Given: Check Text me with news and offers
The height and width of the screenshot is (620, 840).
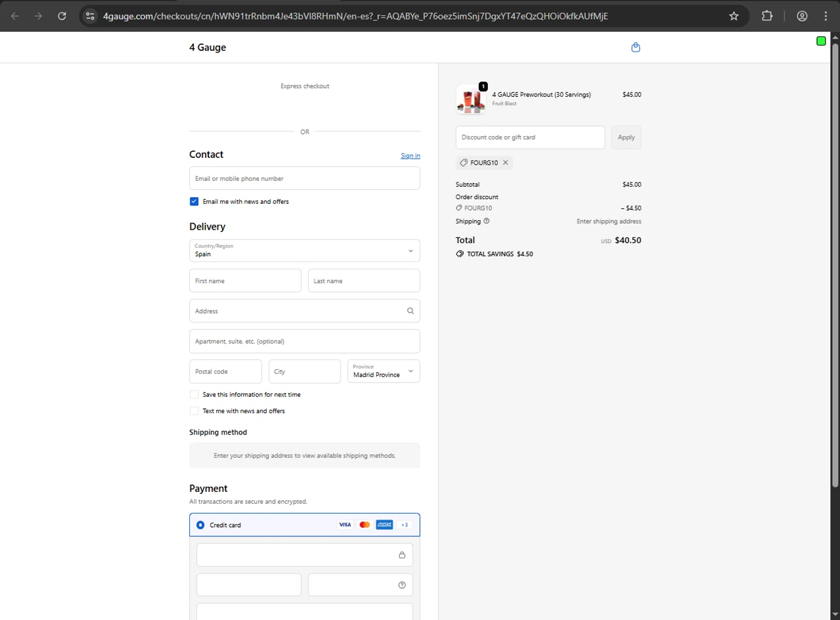Looking at the screenshot, I should coord(194,411).
